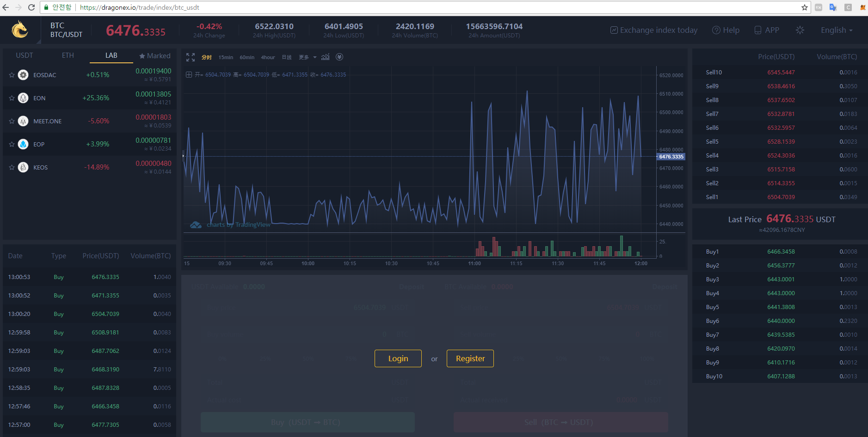868x437 pixels.
Task: Click trade row at 13:00:53
Action: (x=89, y=277)
